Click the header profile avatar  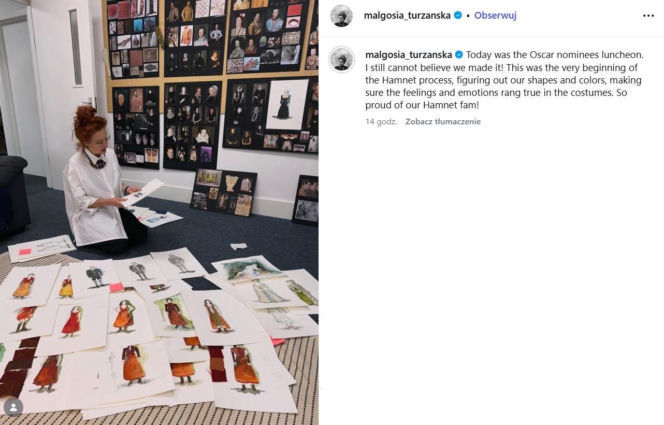coord(341,16)
